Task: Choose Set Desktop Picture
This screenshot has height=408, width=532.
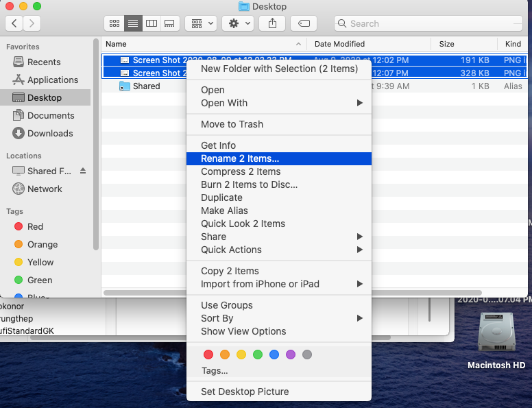Action: tap(279, 392)
